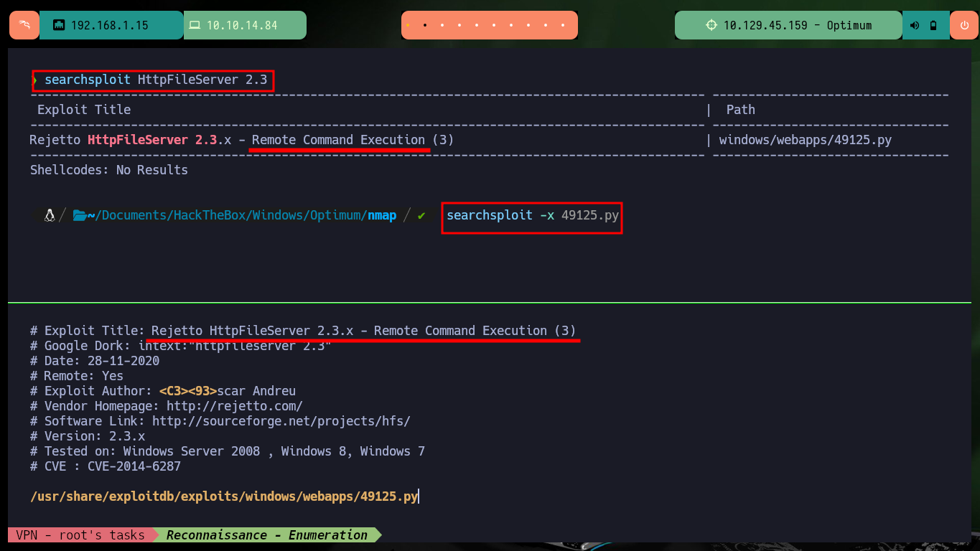Click the 'searchsploit HttpFileServer 2.3' command
980x551 pixels.
pyautogui.click(x=156, y=80)
